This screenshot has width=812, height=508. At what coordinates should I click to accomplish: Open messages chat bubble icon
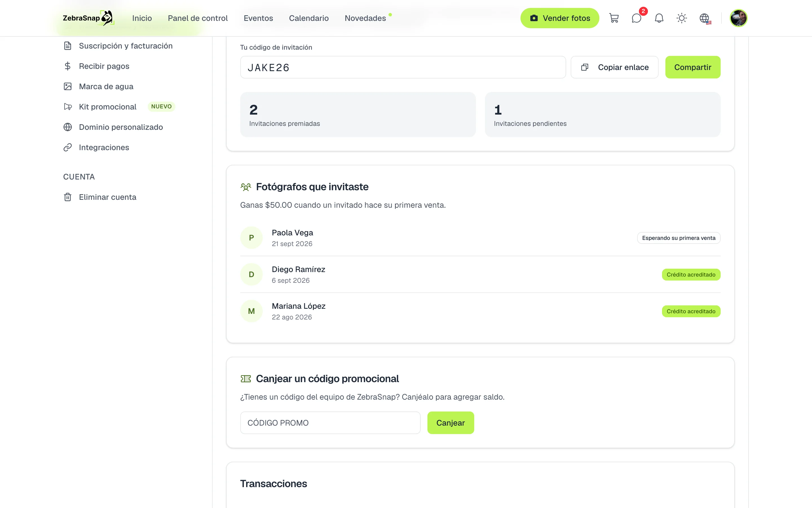[636, 18]
